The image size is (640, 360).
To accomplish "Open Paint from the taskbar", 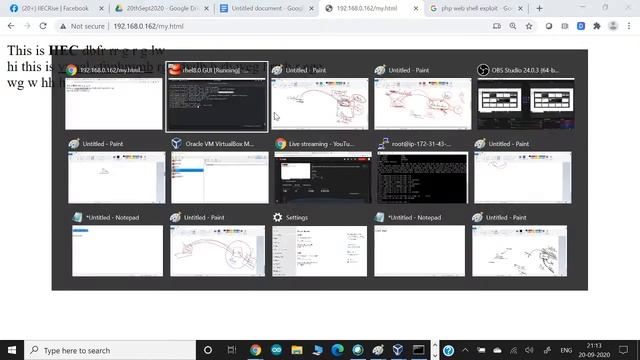I will click(378, 350).
